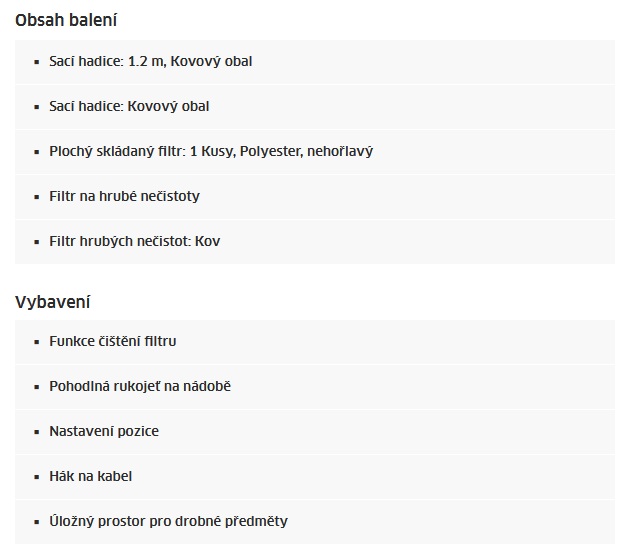This screenshot has height=556, width=632.
Task: Select 'Funkce čištění filtru' list item
Action: (315, 342)
